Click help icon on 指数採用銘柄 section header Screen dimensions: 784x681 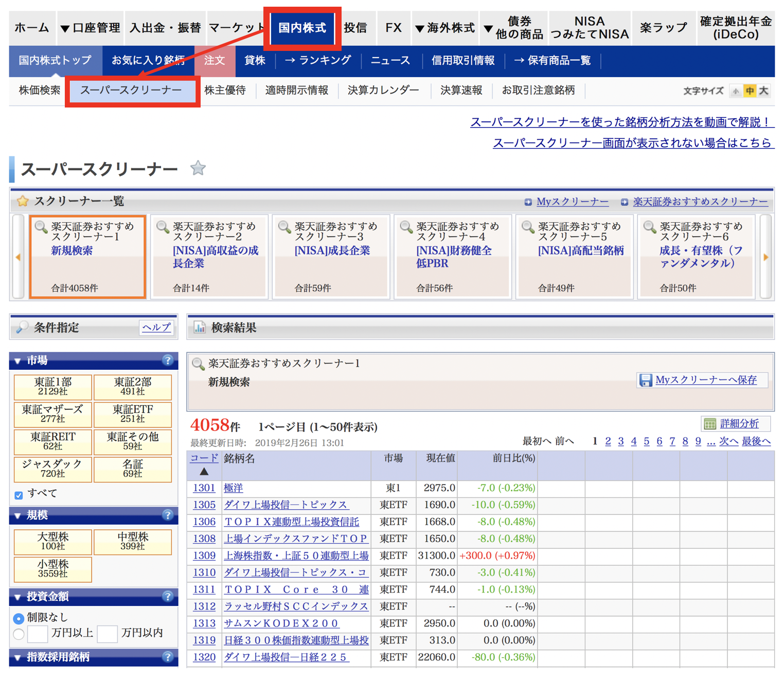[x=167, y=657]
